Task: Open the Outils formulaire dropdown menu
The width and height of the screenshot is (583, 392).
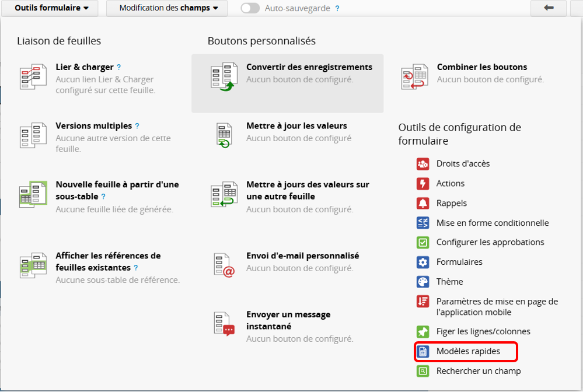Action: [52, 8]
